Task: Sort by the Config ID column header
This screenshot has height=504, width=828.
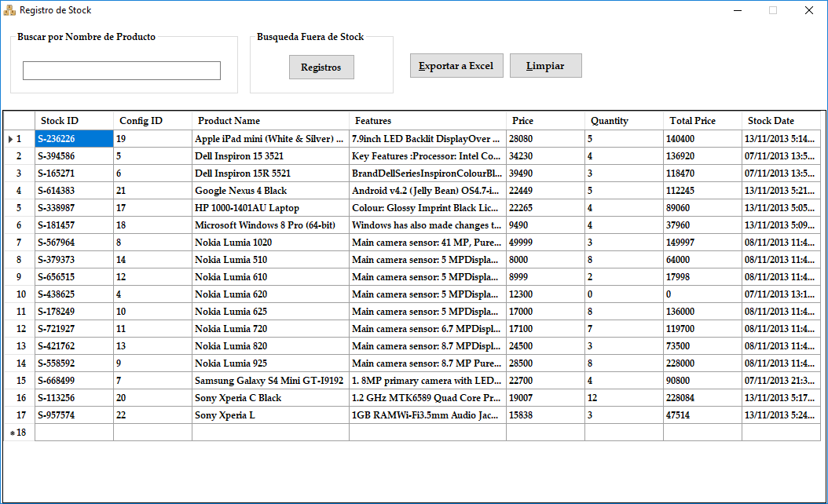Action: tap(152, 120)
